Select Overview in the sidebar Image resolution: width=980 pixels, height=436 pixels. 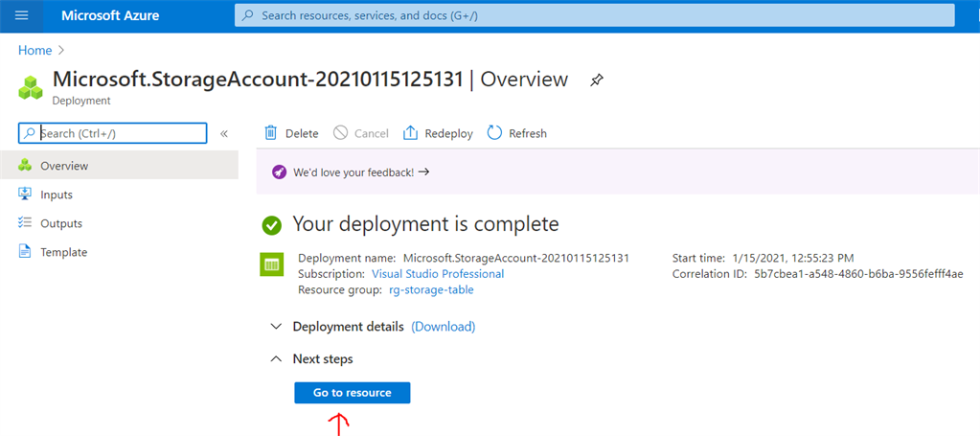[x=63, y=166]
